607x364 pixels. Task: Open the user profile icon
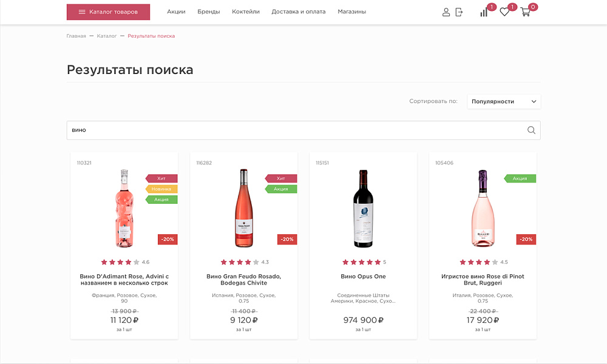447,12
